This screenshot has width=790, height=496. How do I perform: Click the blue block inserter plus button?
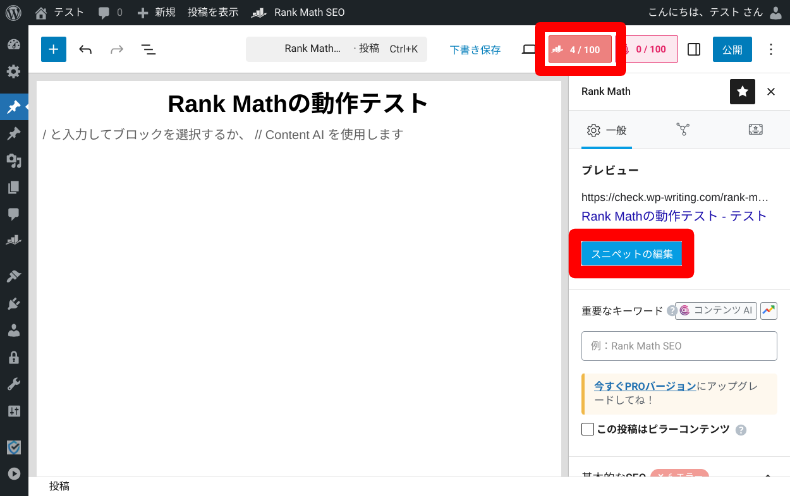point(54,49)
